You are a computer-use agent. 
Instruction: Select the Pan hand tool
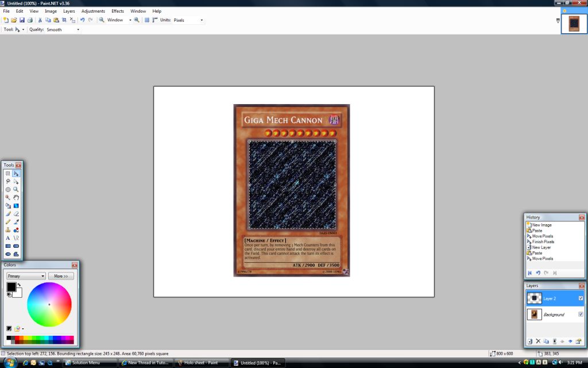pos(16,197)
